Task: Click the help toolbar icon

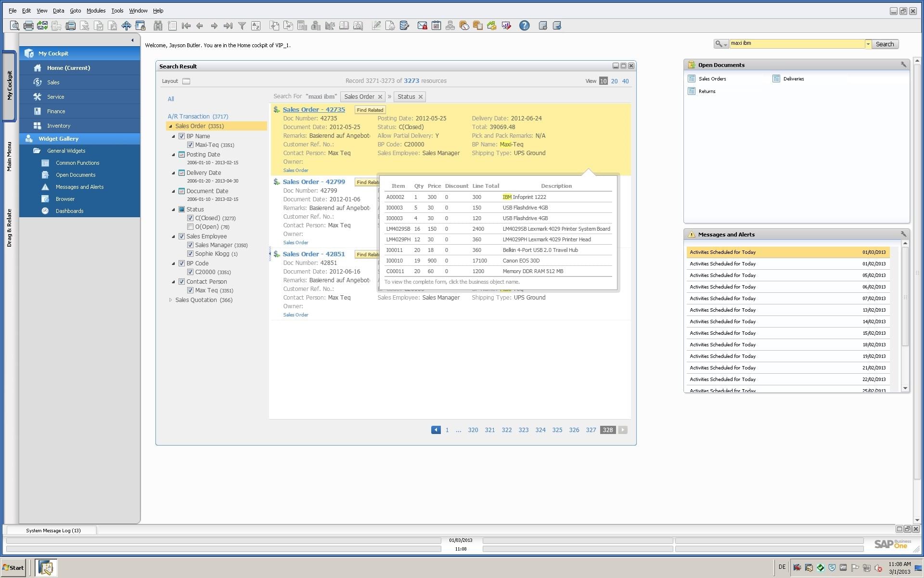Action: tap(526, 26)
